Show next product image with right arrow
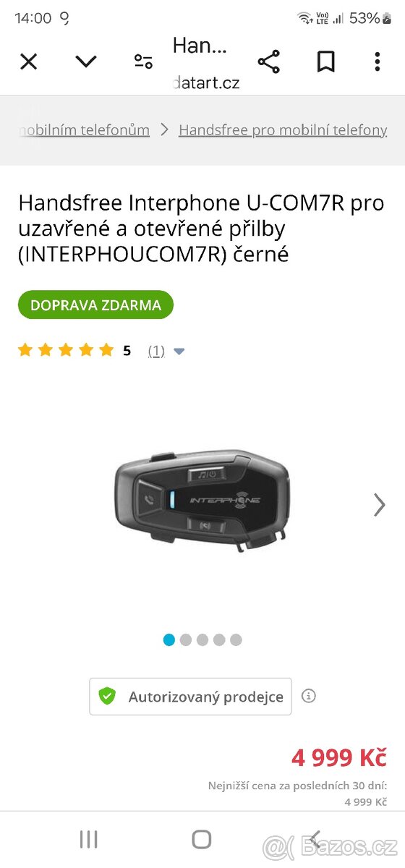The image size is (405, 868). 380,505
